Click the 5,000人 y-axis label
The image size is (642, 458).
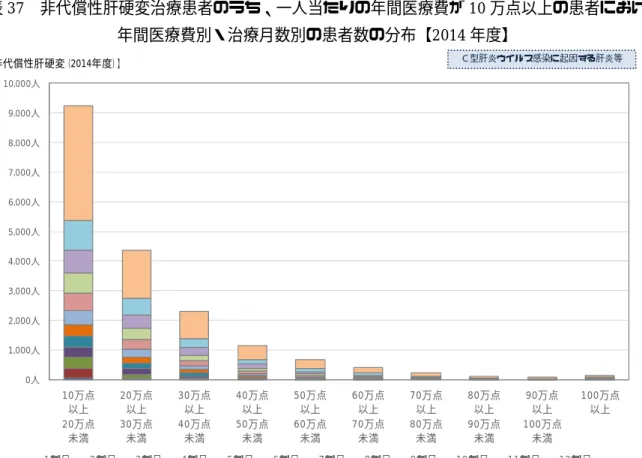24,232
